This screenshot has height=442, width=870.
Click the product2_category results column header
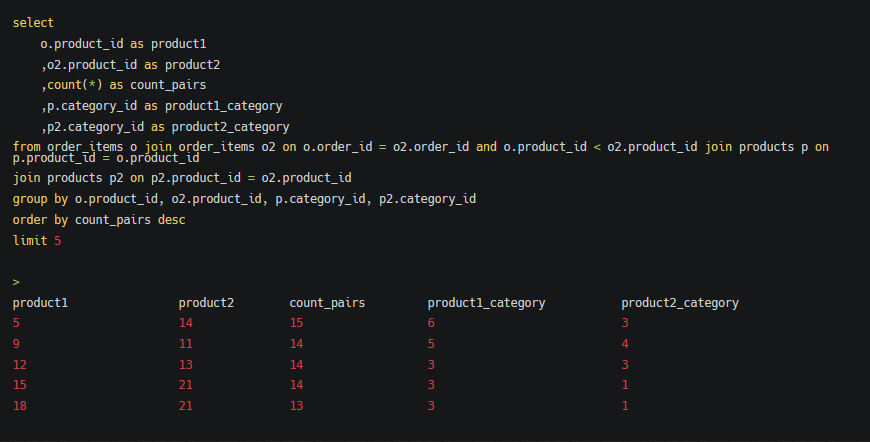point(679,303)
